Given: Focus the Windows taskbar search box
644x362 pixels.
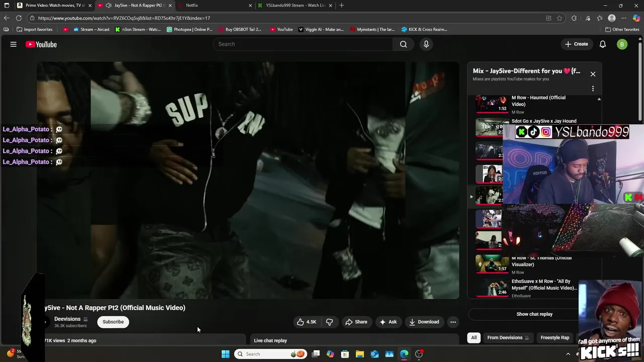Looking at the screenshot, I should (x=270, y=354).
